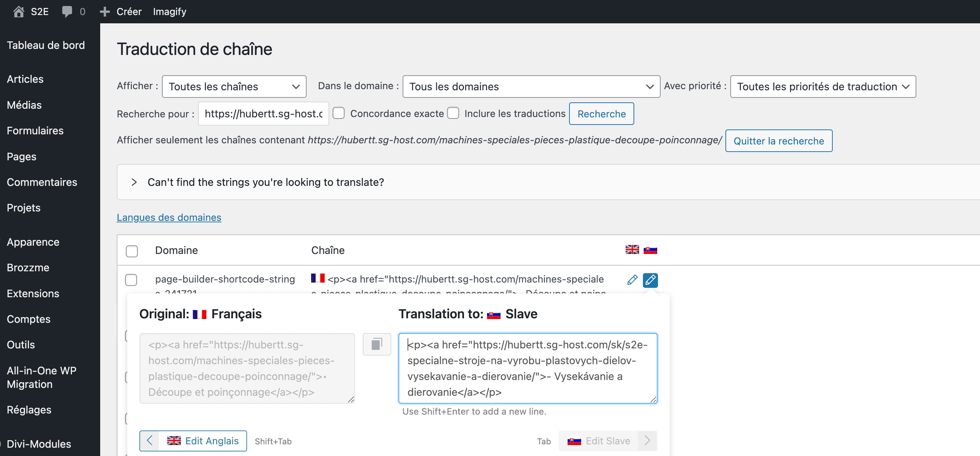Open the S2E site home icon
The width and height of the screenshot is (980, 456).
tap(18, 11)
